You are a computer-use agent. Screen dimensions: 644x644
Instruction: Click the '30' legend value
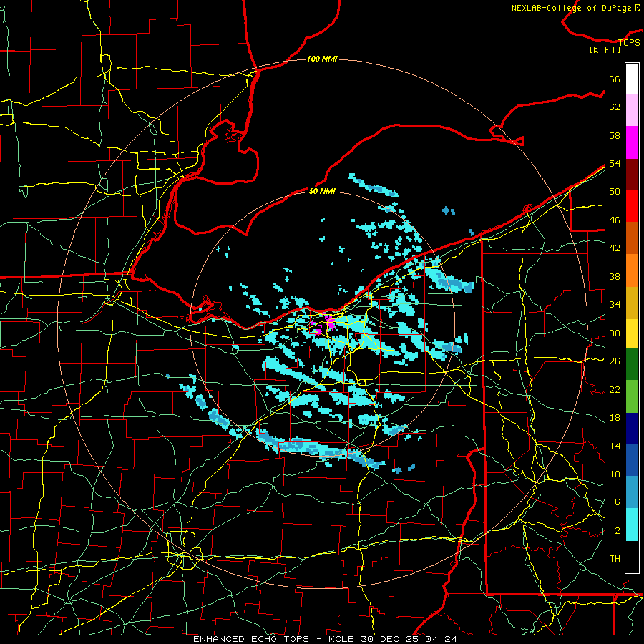[x=615, y=333]
